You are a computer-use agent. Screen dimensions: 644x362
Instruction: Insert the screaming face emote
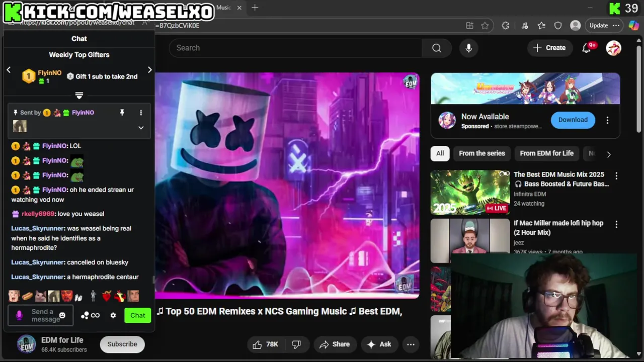point(14,296)
